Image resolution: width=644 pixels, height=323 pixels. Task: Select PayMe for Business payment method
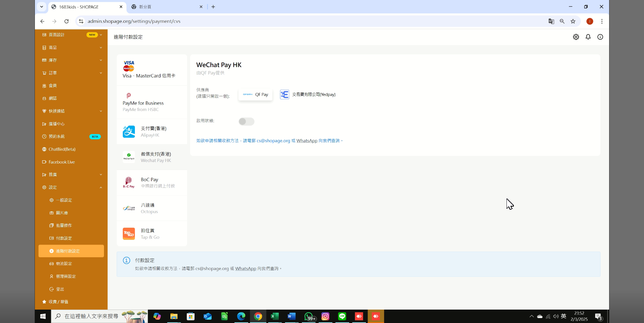click(152, 102)
